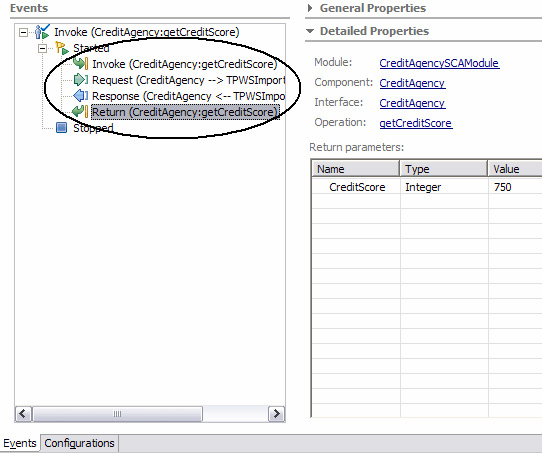Click the 750 value cell for CreditScore
Screen dimensions: 542x453
click(x=515, y=187)
